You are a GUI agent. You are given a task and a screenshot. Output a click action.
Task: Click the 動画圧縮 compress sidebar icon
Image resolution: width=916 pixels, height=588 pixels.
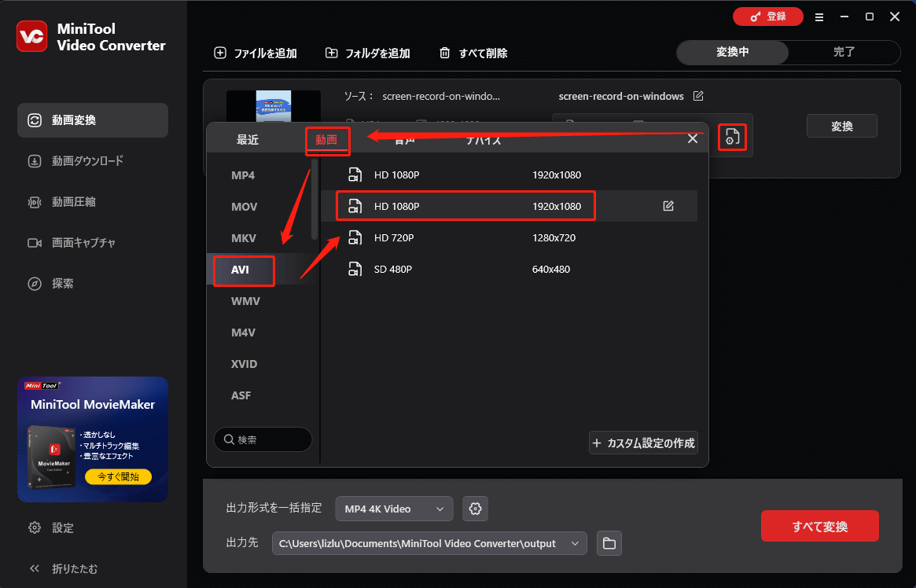(x=35, y=202)
